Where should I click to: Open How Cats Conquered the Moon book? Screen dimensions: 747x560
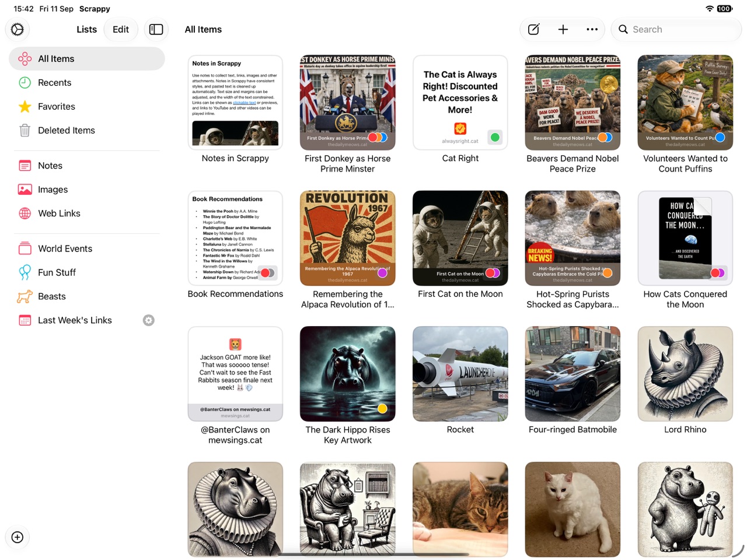click(x=685, y=238)
